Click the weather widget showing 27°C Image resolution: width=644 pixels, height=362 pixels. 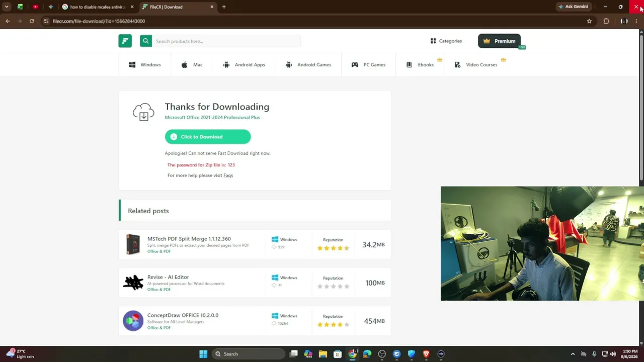tap(19, 354)
